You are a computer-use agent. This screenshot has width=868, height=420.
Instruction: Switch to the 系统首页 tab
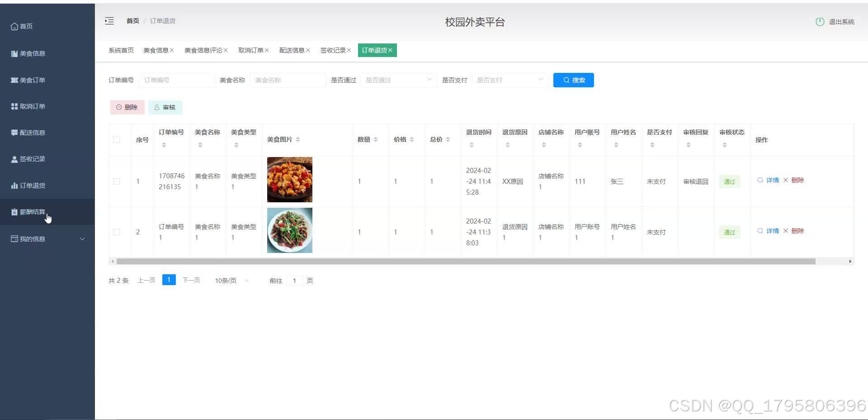pyautogui.click(x=120, y=50)
